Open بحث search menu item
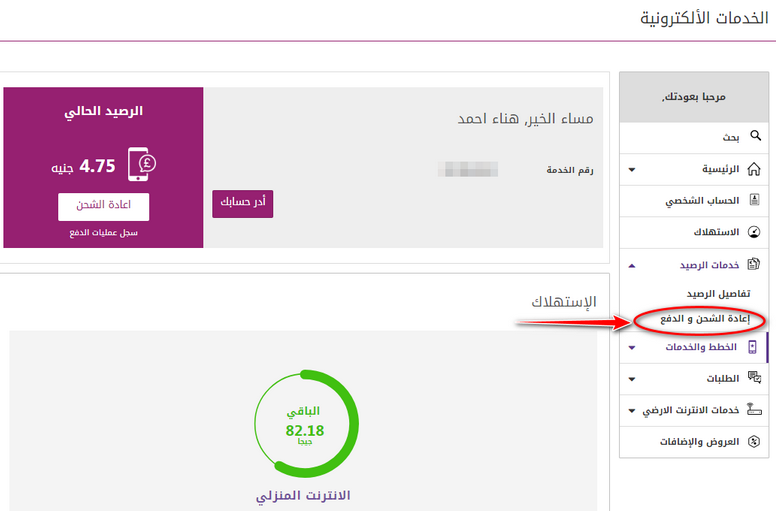The image size is (776, 511). tap(694, 138)
